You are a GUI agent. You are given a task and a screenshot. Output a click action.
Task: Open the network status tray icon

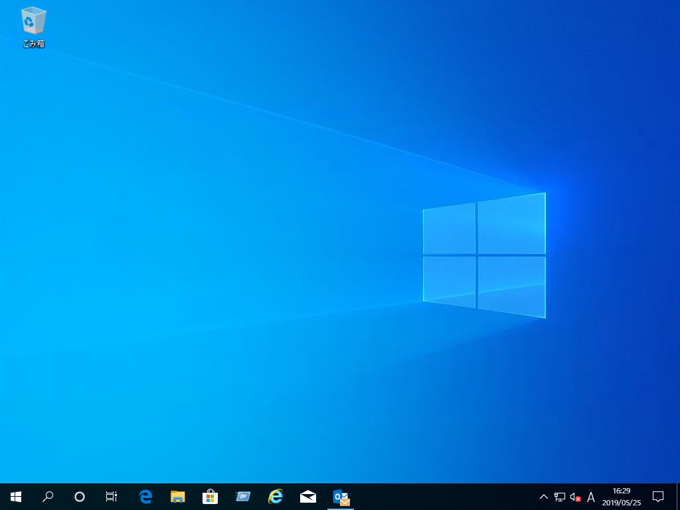coord(559,497)
